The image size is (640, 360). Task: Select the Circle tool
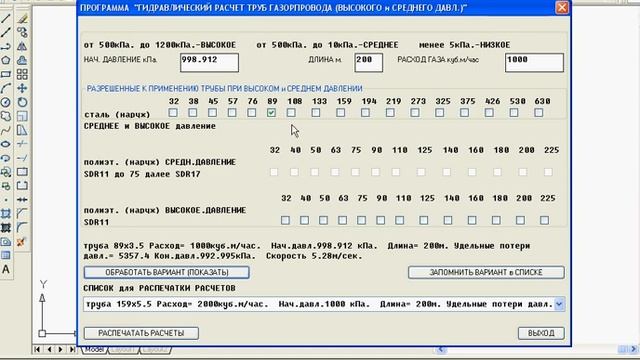pos(6,102)
